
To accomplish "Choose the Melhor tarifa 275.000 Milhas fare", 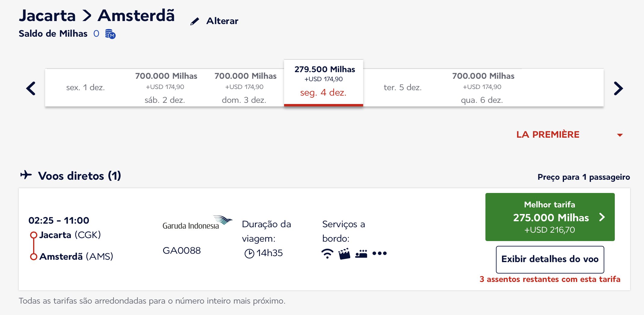I will pyautogui.click(x=550, y=217).
